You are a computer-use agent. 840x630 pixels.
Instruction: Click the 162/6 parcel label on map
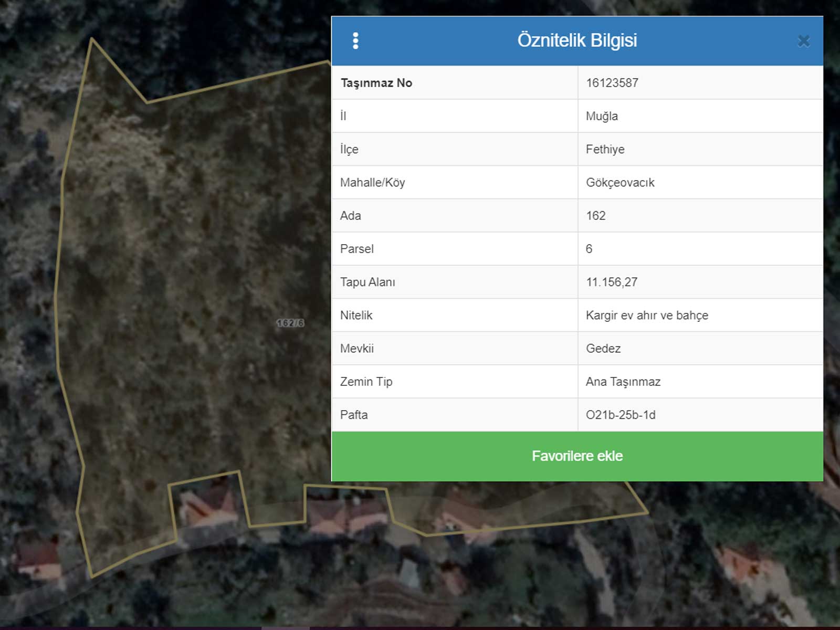click(290, 323)
